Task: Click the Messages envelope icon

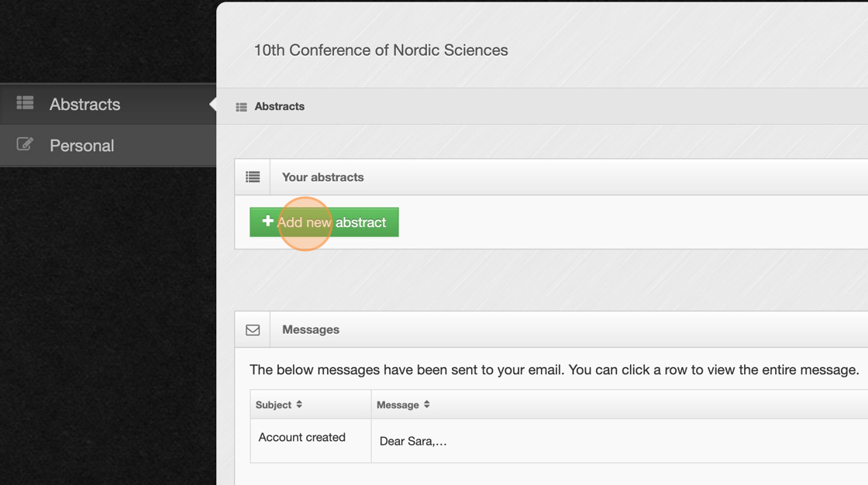Action: [x=253, y=330]
